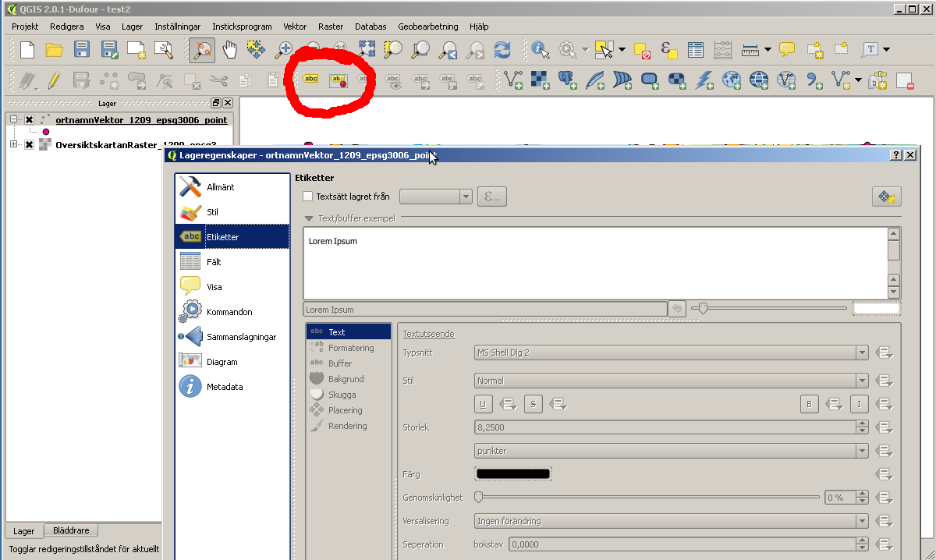Toggle the bold B button
The width and height of the screenshot is (936, 560).
coord(810,404)
